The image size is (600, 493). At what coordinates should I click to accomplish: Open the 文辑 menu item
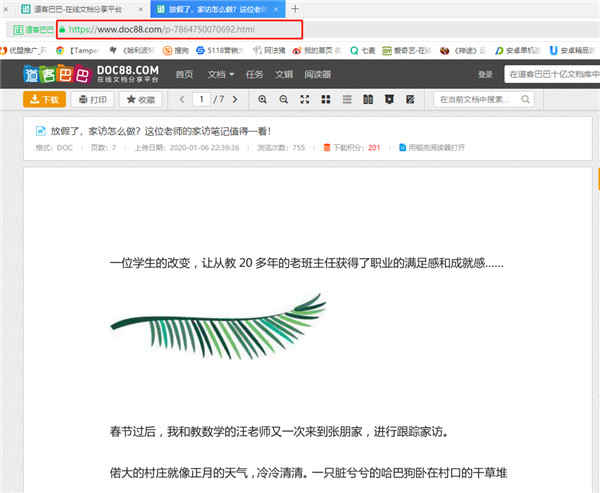tap(284, 74)
